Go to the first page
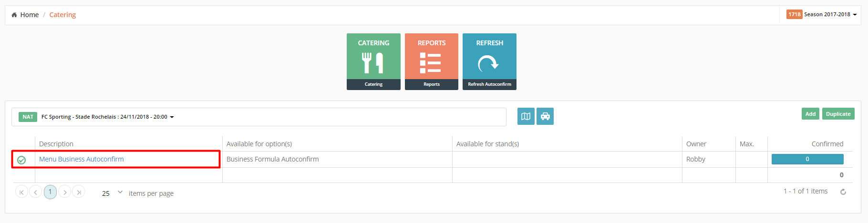 click(21, 192)
